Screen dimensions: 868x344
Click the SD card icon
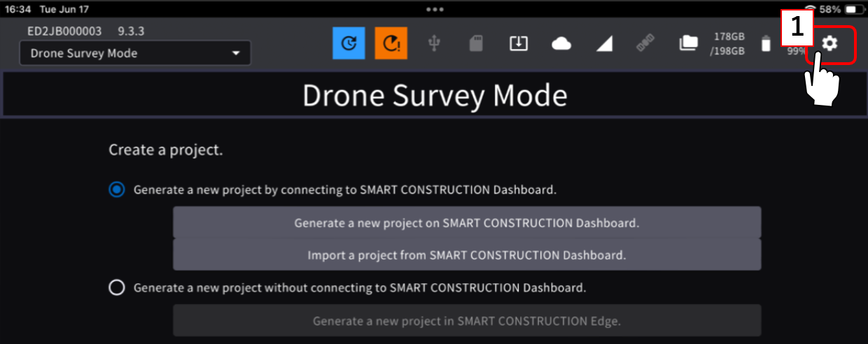coord(476,44)
